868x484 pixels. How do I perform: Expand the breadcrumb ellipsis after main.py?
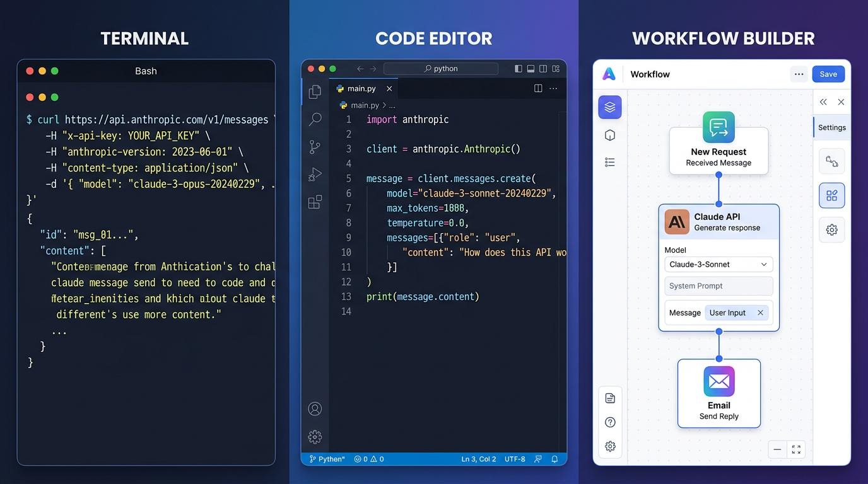point(392,106)
